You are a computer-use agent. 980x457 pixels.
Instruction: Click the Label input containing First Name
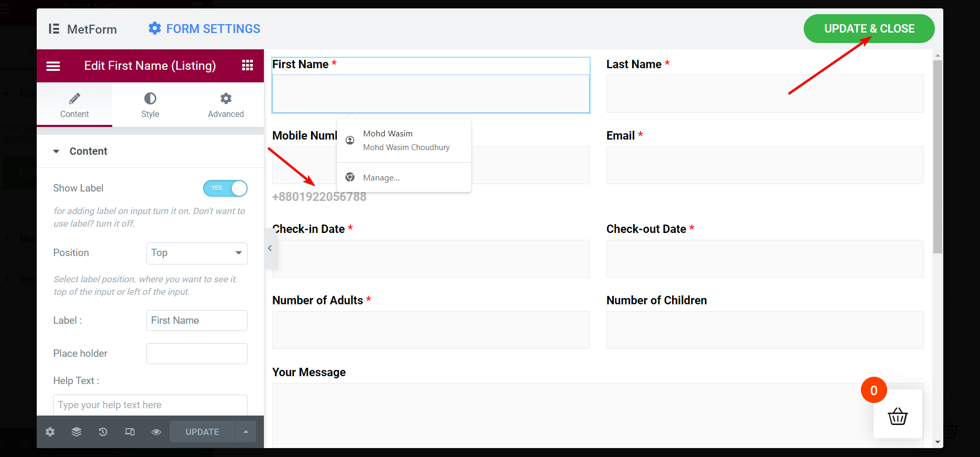(x=197, y=321)
